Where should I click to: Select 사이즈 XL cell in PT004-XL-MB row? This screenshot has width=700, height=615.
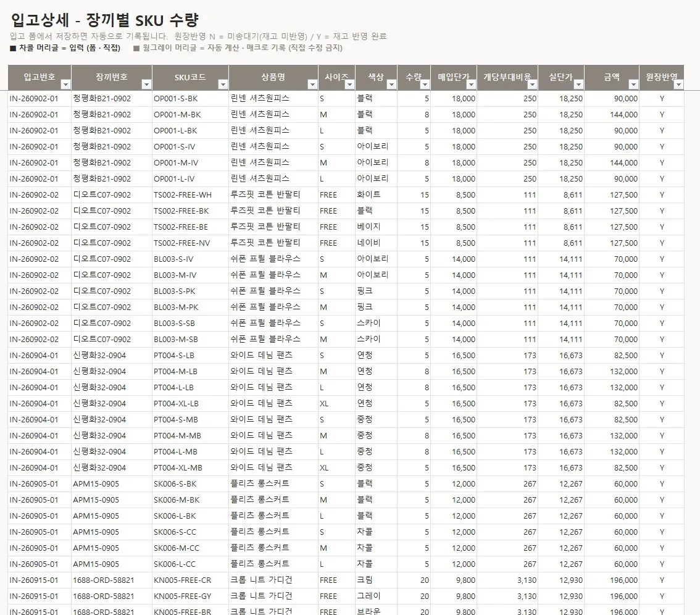click(336, 469)
